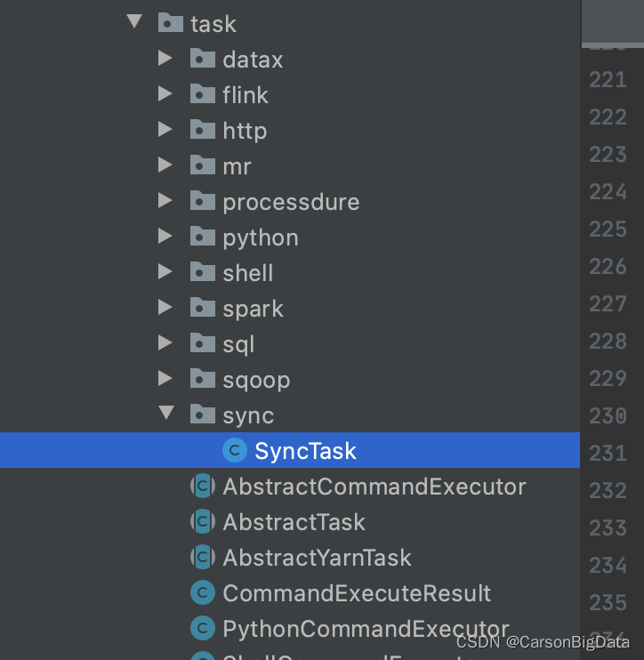Click the http package folder icon
644x660 pixels.
click(x=203, y=129)
